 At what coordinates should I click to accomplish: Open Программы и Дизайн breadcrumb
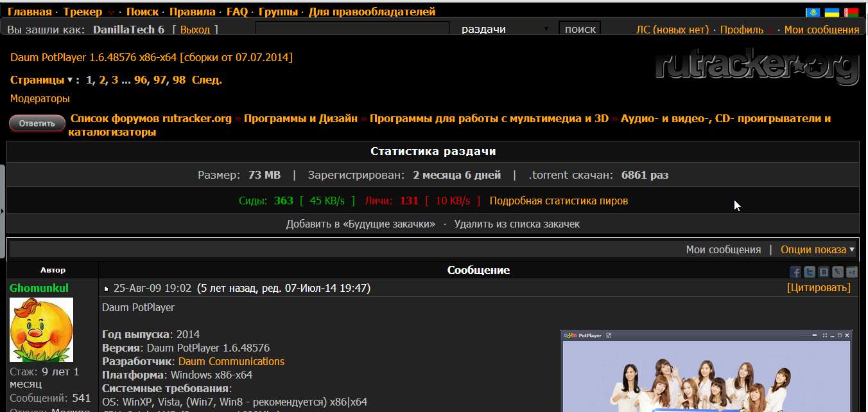point(300,118)
